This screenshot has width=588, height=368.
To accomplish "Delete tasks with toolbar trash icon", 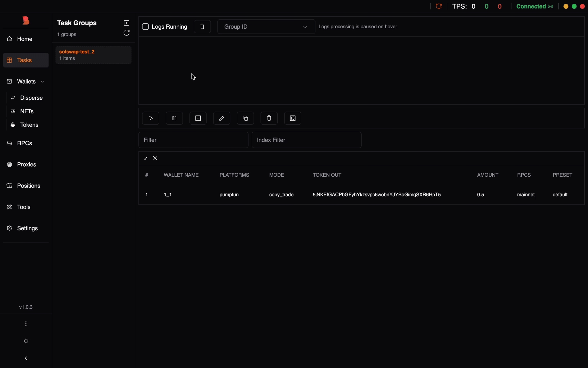I will 269,118.
